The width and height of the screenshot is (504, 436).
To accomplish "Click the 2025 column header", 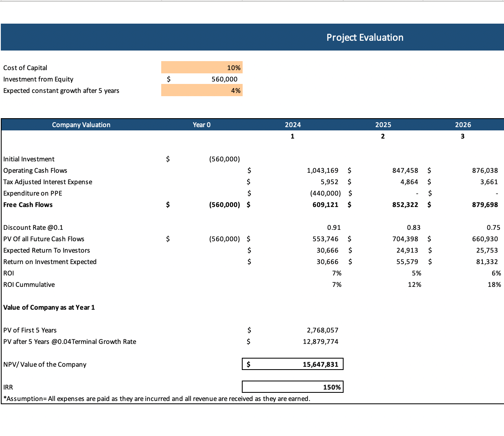I will point(383,125).
